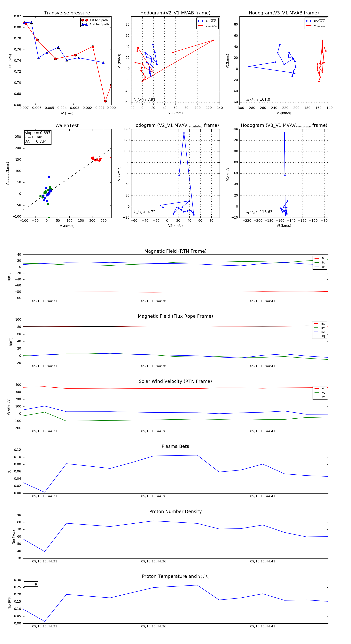351x644 pixels.
Task: Click the V_remaining(km/s) y-axis label in WalenTest
Action: click(x=8, y=174)
